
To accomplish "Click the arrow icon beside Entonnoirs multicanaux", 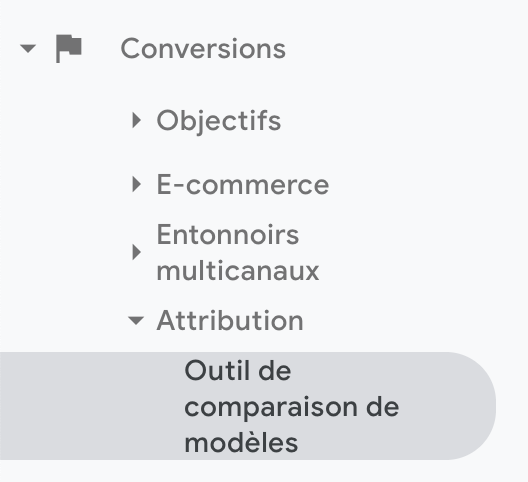I will (136, 252).
